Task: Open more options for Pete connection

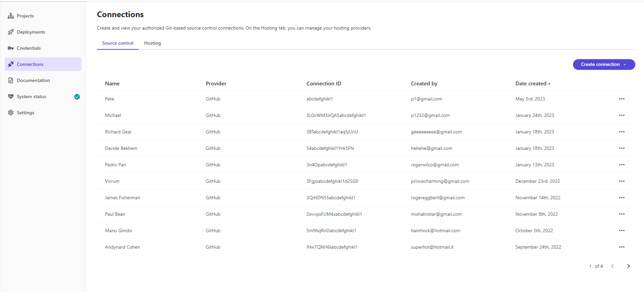Action: pyautogui.click(x=622, y=99)
